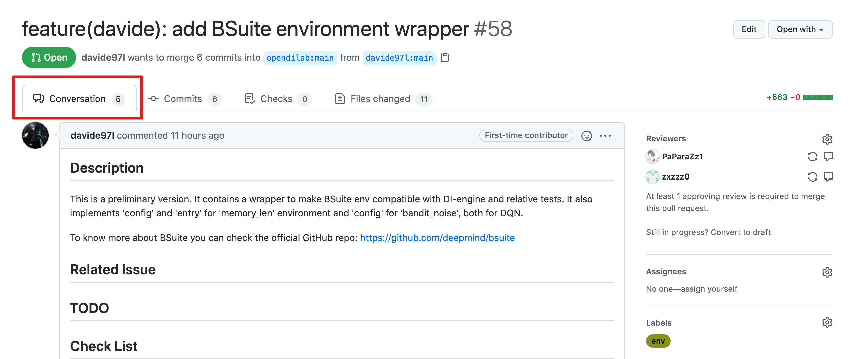Screen dimensions: 868x359
Task: Click davide97l's avatar thumbnail
Action: 35,136
